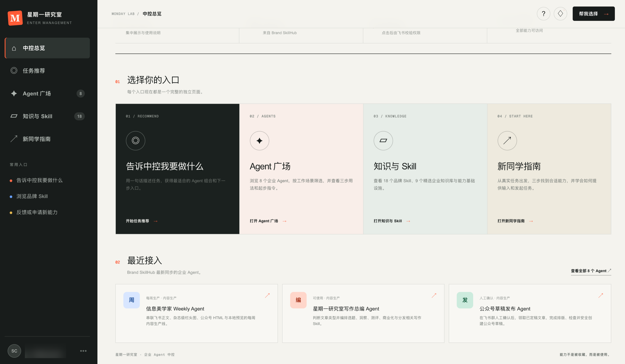
Task: Click MONDAY LAB breadcrumb
Action: [123, 14]
